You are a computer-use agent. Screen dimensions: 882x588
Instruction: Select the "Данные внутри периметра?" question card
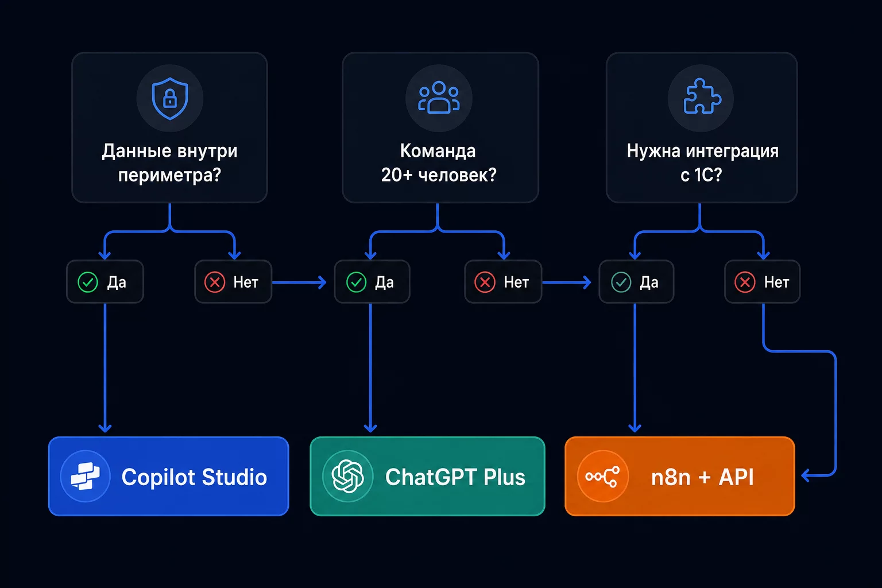tap(169, 127)
